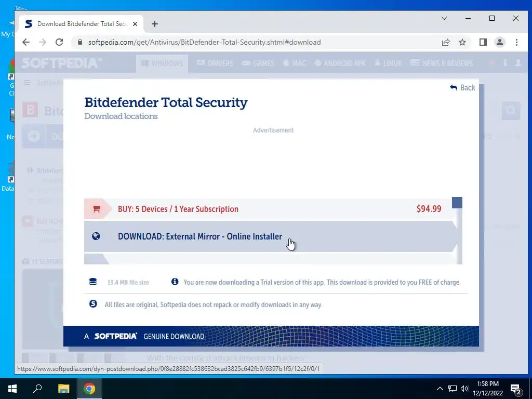Click the Softpedia hamburger menu icon

click(27, 83)
